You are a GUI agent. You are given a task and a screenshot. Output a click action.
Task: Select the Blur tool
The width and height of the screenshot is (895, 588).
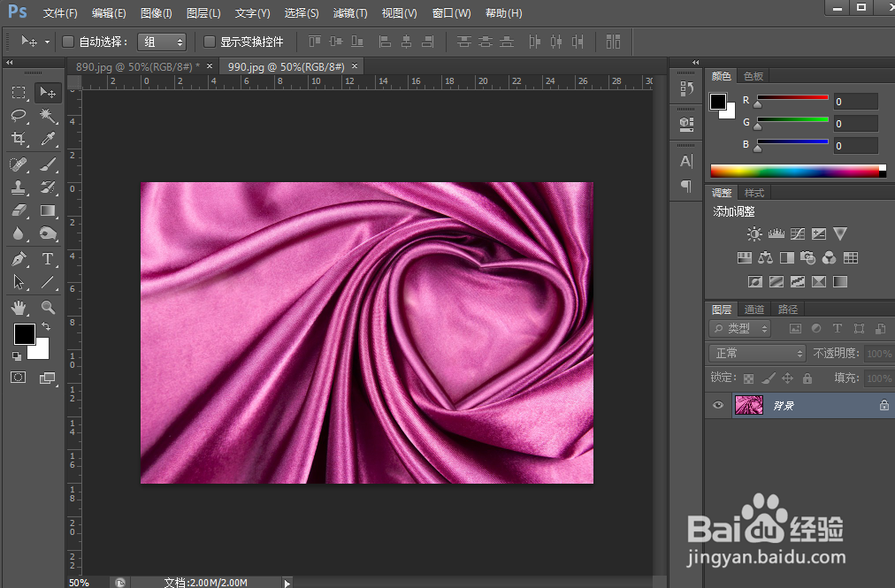[19, 233]
